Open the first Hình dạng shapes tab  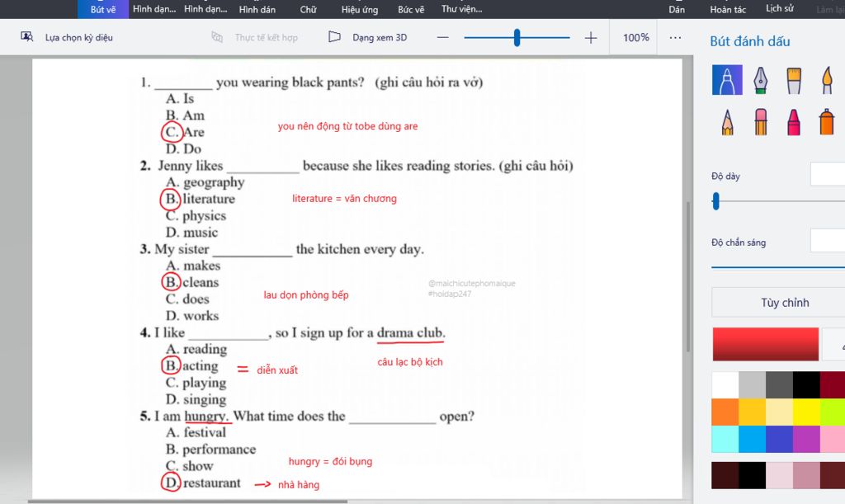point(154,9)
